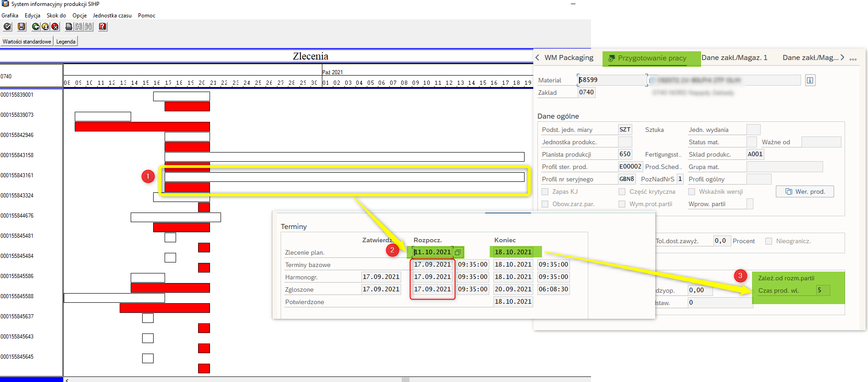Click the printer icon in toolbar

[x=69, y=27]
